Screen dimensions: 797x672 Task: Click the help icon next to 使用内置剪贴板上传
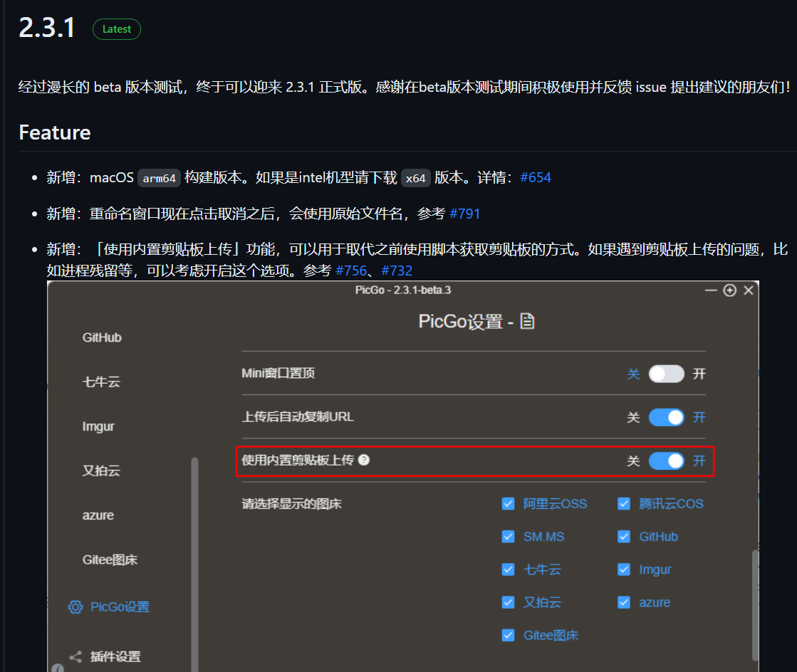tap(363, 460)
